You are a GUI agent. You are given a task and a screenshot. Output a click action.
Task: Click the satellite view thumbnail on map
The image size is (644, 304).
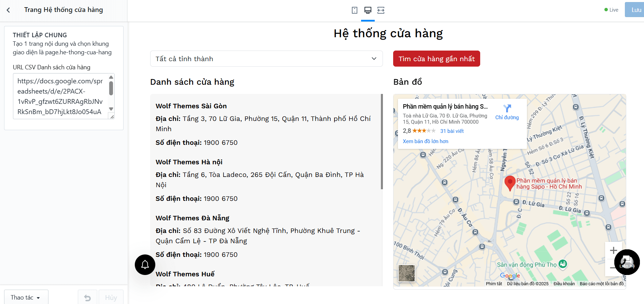point(406,273)
